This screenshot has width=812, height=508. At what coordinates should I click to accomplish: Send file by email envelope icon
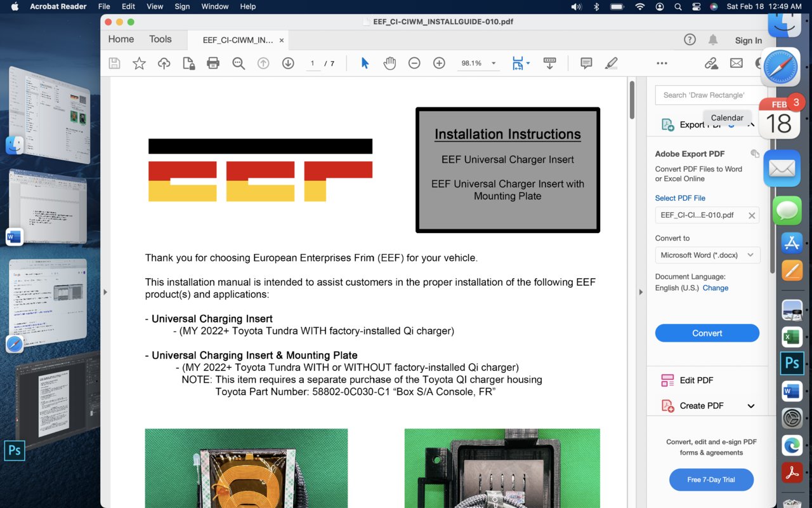pyautogui.click(x=736, y=63)
